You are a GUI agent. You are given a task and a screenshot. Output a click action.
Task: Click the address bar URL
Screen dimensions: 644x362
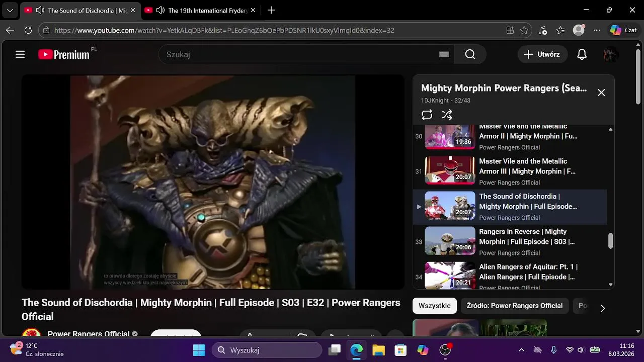click(x=224, y=30)
